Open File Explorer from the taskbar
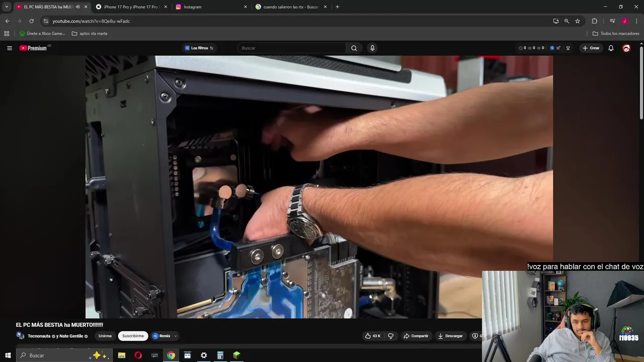Screen dimensions: 644x362 (x=122, y=355)
